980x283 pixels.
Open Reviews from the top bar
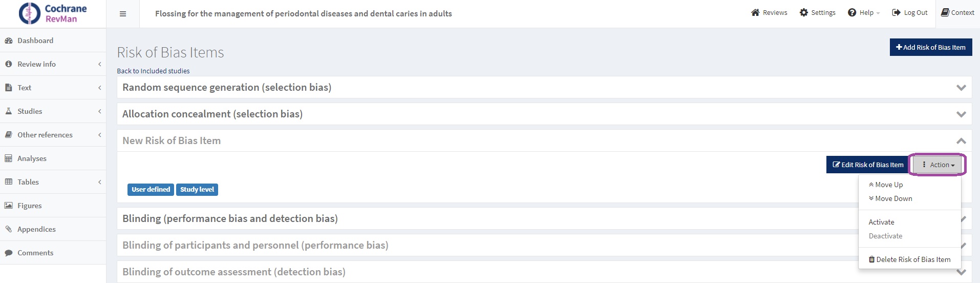(769, 13)
